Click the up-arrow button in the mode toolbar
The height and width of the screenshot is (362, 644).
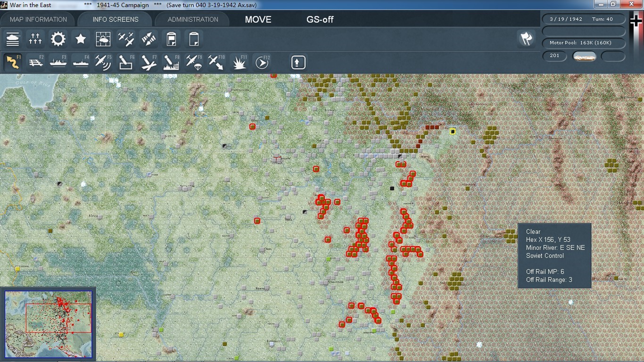click(x=298, y=62)
